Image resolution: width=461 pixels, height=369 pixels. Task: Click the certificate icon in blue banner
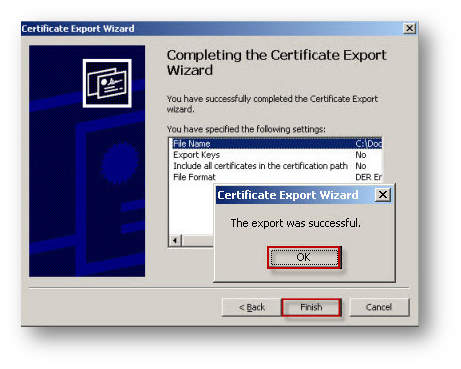click(x=107, y=83)
